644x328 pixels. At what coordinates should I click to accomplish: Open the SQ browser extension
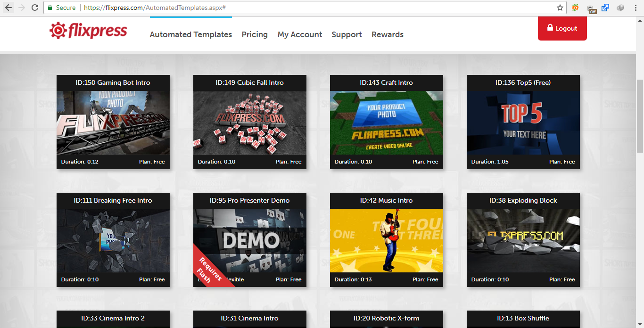[576, 8]
